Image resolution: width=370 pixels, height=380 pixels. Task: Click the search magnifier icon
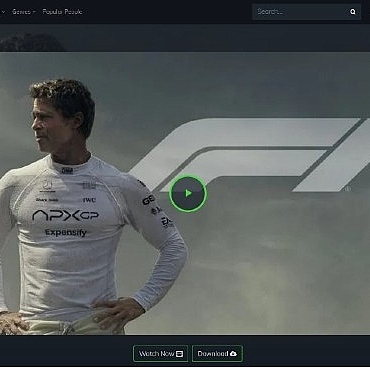pyautogui.click(x=353, y=12)
